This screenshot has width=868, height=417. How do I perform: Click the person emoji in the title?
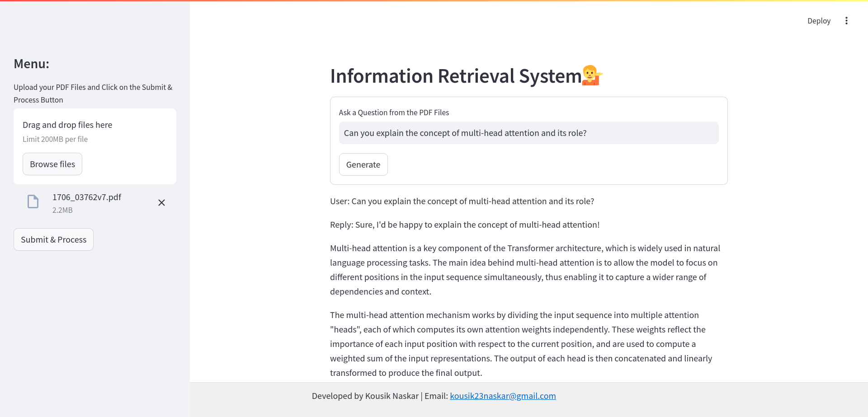(x=592, y=75)
